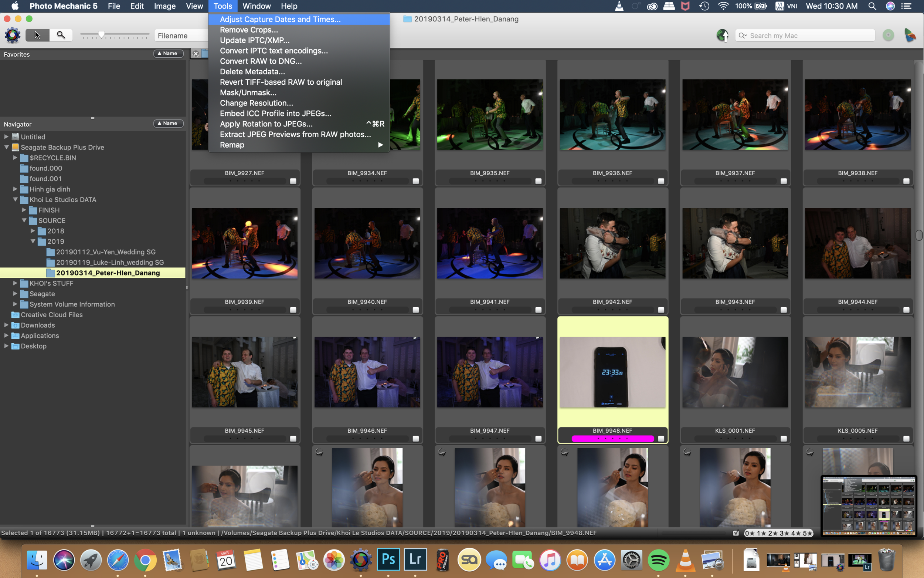
Task: Select the magnifier zoom tool
Action: 61,35
